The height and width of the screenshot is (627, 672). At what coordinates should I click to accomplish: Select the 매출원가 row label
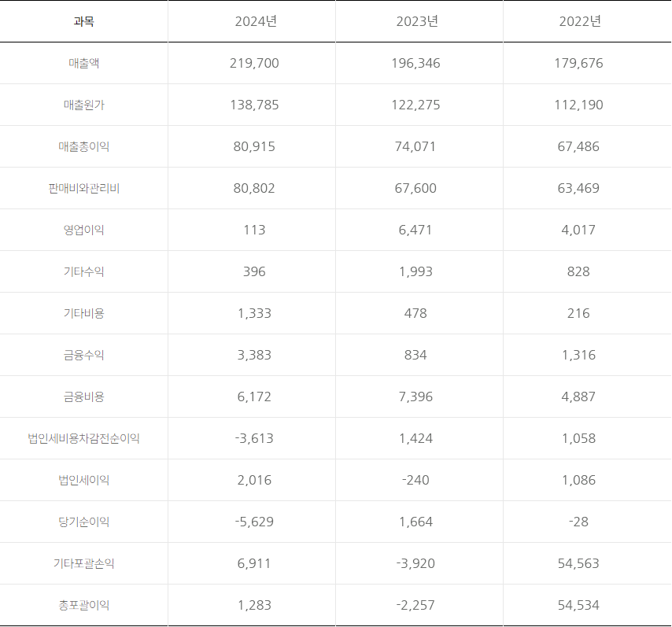(83, 105)
